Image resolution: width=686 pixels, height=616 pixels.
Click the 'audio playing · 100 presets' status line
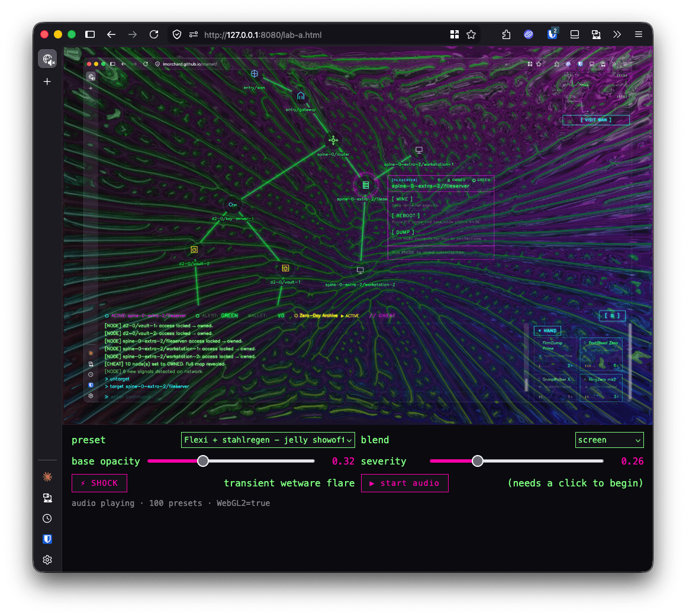(x=170, y=503)
